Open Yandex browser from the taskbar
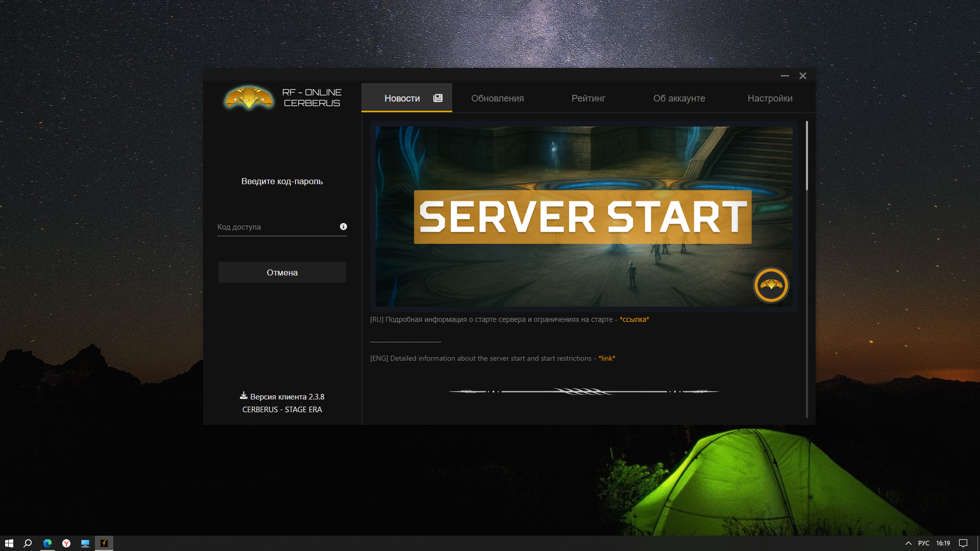 pos(66,543)
